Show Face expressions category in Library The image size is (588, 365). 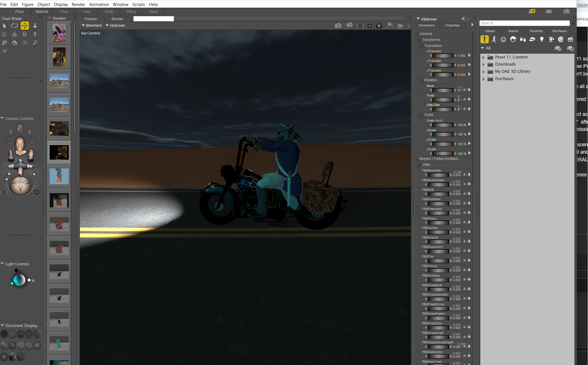(503, 39)
